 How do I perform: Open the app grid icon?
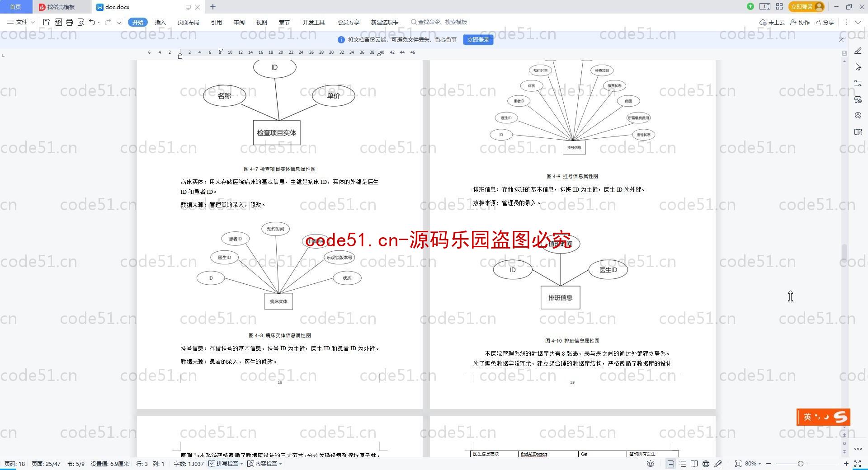[x=779, y=6]
